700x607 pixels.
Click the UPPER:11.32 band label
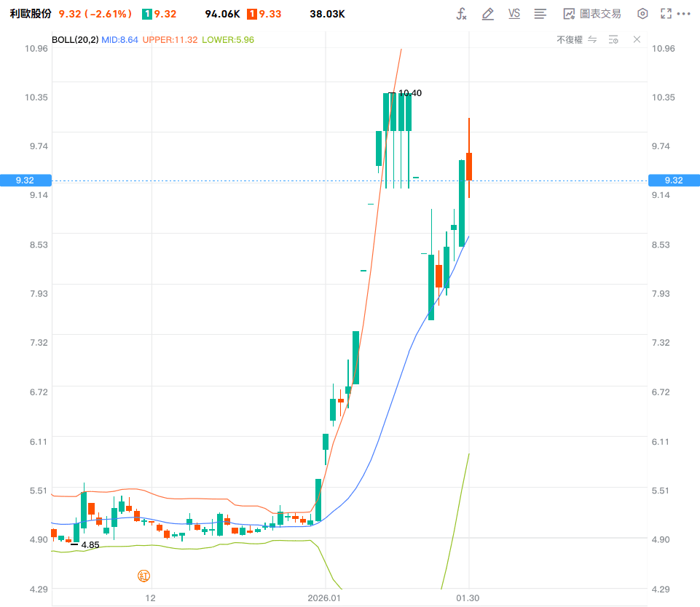click(x=170, y=40)
